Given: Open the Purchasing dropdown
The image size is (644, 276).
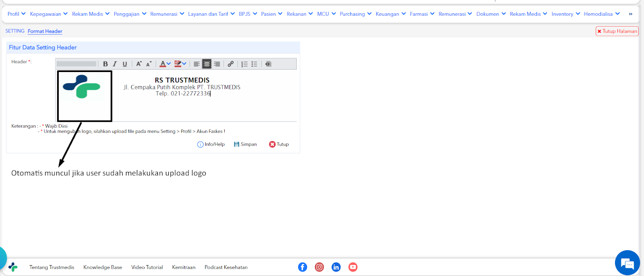Looking at the screenshot, I should click(356, 14).
